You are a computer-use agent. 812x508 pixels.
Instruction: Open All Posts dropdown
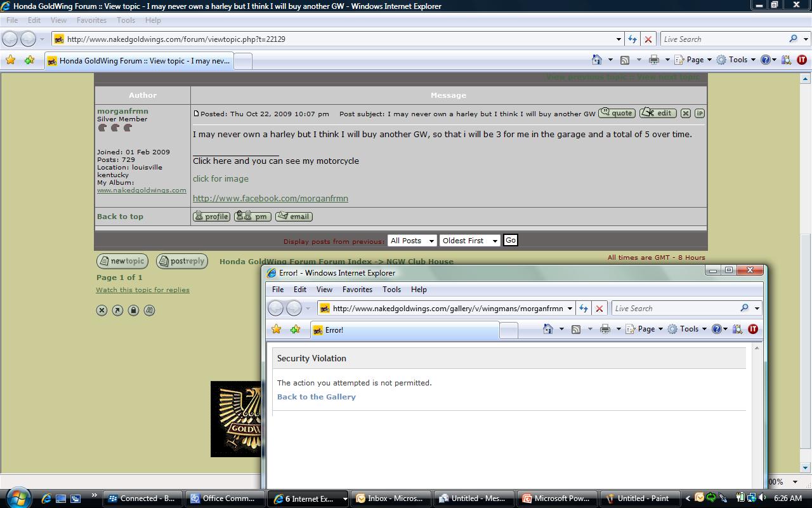[x=412, y=241]
